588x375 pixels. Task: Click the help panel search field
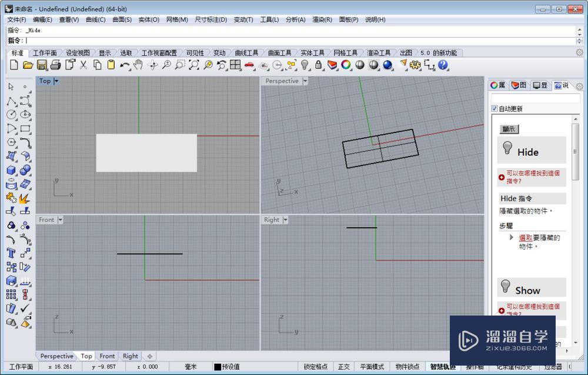pos(536,98)
